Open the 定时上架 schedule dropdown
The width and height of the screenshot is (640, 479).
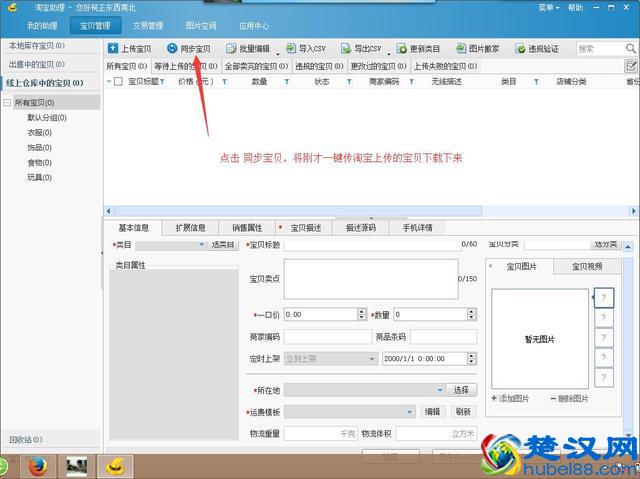(x=331, y=359)
